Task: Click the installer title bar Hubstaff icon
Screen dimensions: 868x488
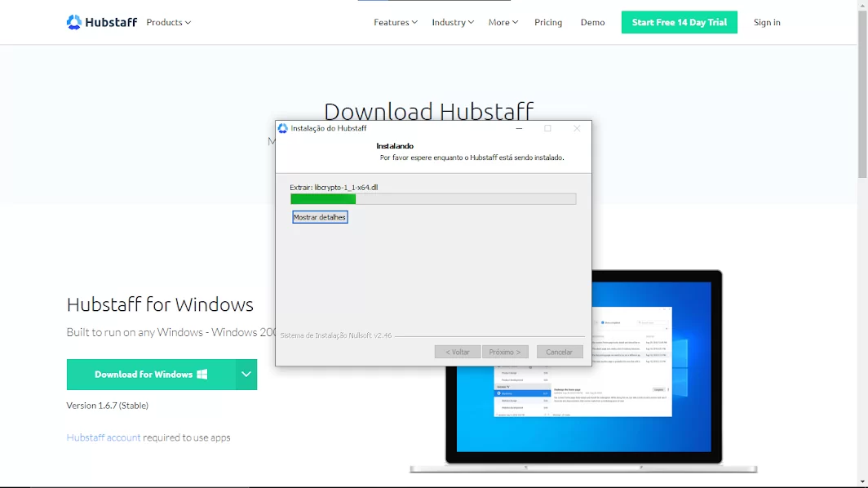Action: coord(283,128)
